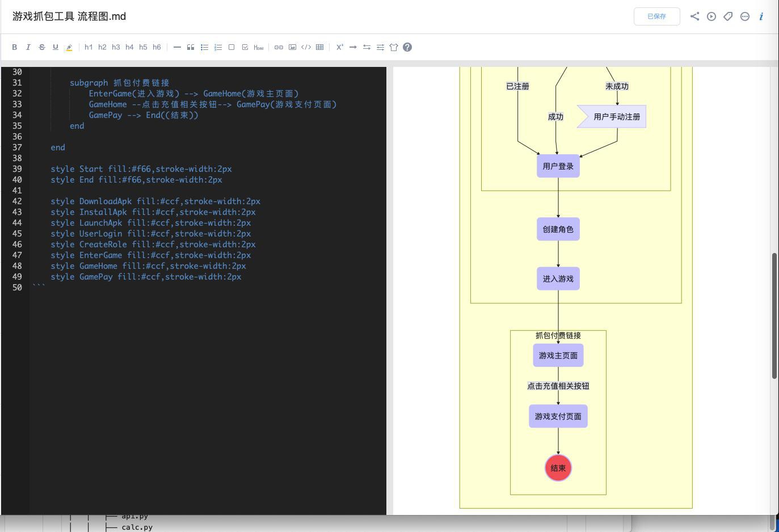The width and height of the screenshot is (779, 532).
Task: Insert horizontal rule
Action: (x=177, y=47)
